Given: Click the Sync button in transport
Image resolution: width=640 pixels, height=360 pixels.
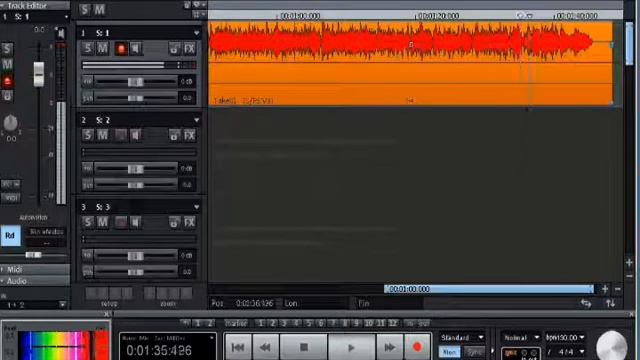Looking at the screenshot, I should (x=474, y=352).
